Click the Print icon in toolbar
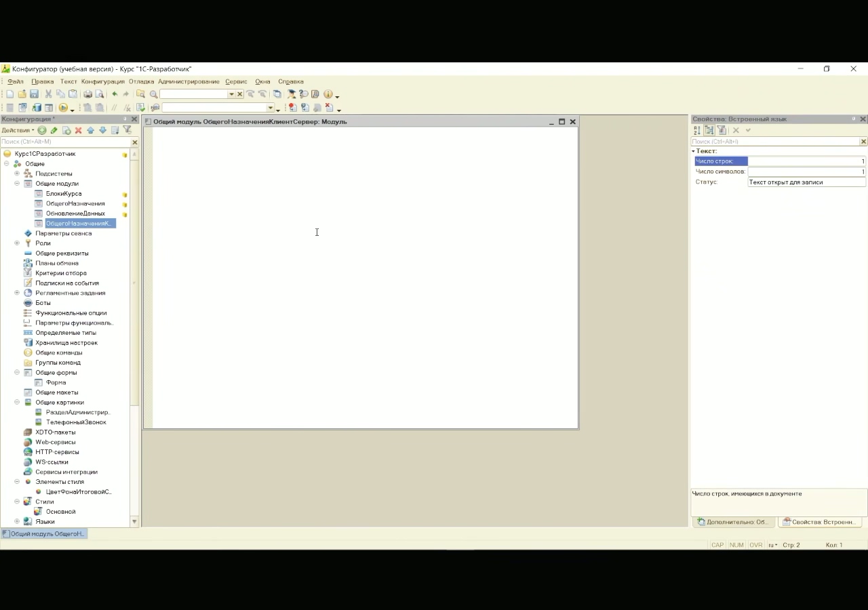Image resolution: width=868 pixels, height=610 pixels. tap(87, 94)
